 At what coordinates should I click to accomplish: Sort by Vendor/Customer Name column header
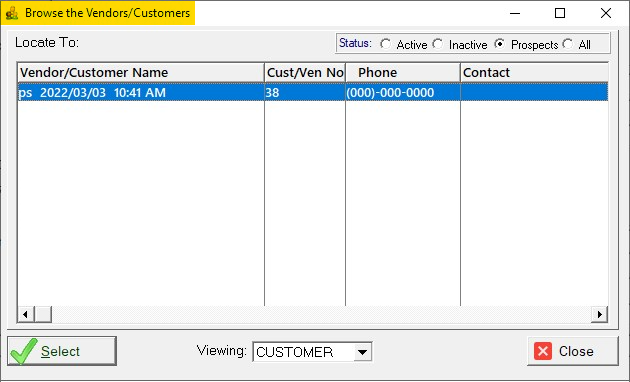click(141, 73)
